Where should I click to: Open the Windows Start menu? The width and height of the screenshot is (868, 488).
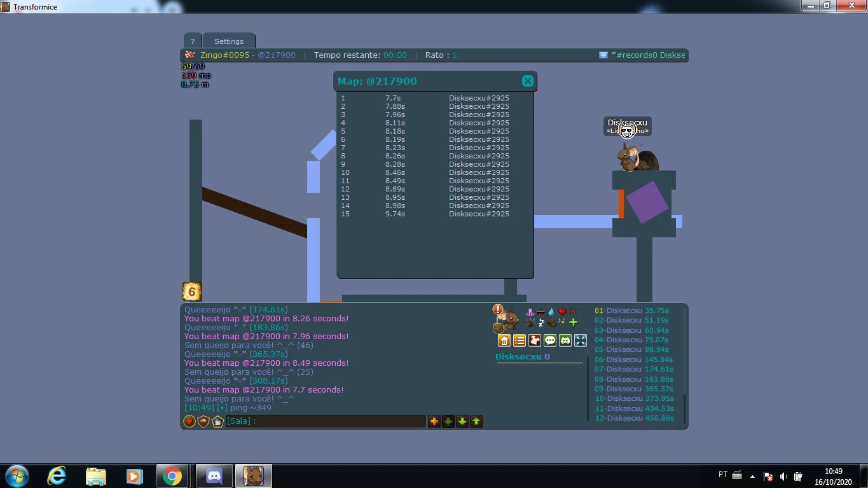pos(17,476)
